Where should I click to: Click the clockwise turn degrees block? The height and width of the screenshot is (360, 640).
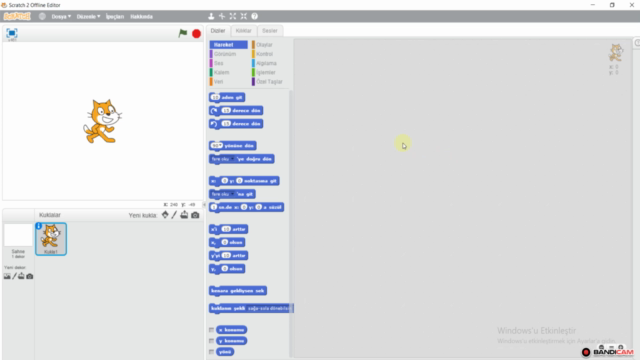[x=236, y=111]
